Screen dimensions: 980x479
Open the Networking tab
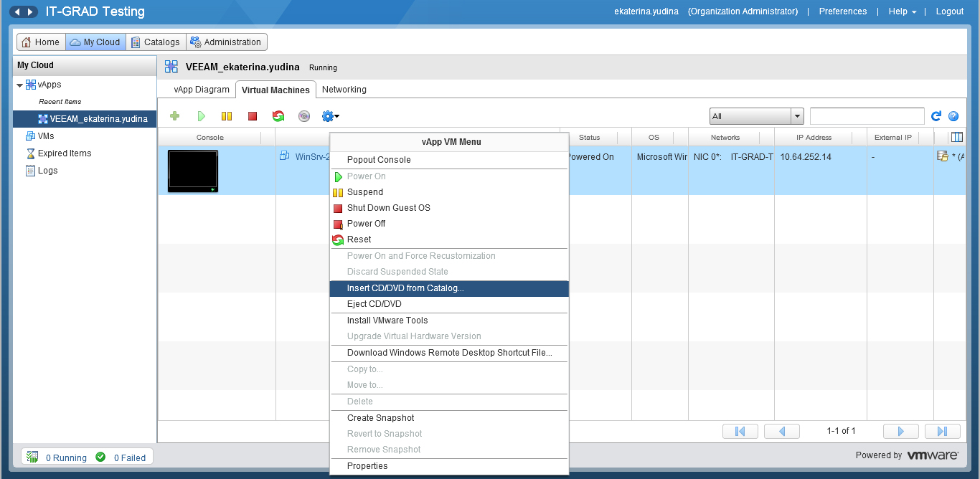[x=344, y=90]
